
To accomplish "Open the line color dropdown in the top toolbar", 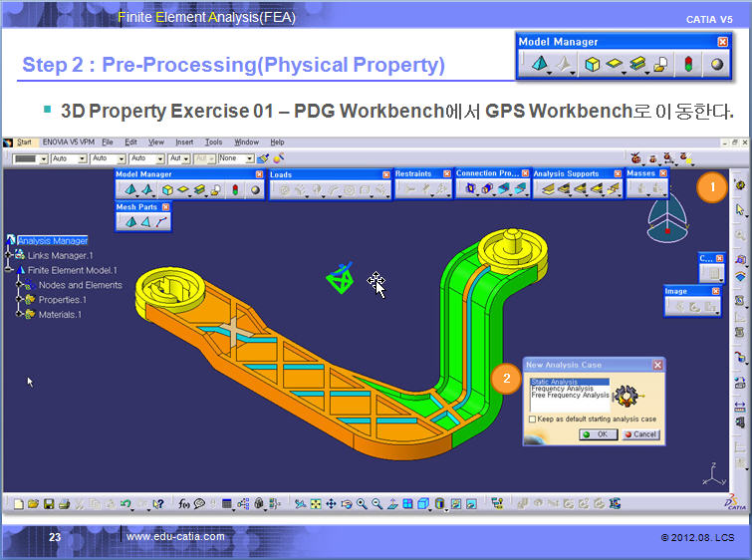I will 43,158.
